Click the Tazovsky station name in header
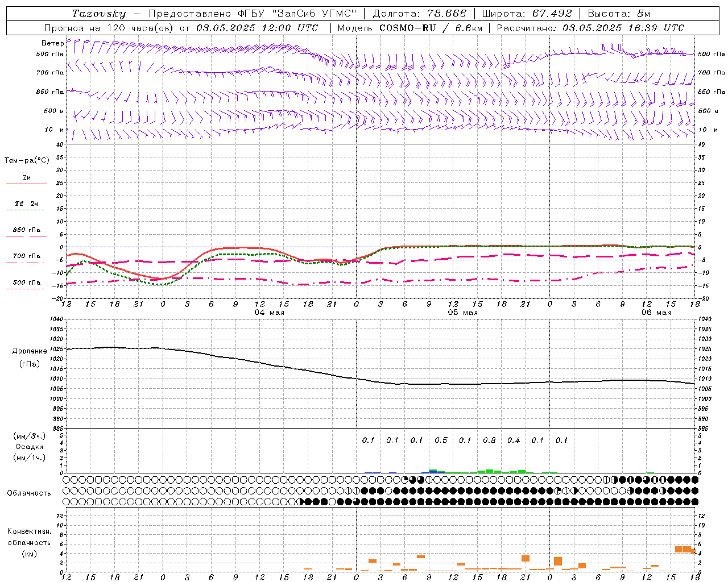Viewport: 728px width, 582px height. (x=98, y=14)
